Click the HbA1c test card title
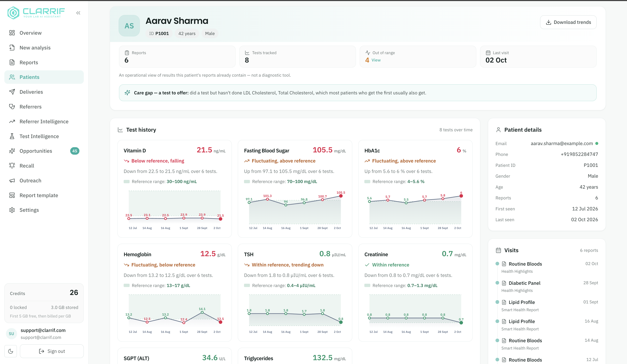The width and height of the screenshot is (627, 364). 372,150
